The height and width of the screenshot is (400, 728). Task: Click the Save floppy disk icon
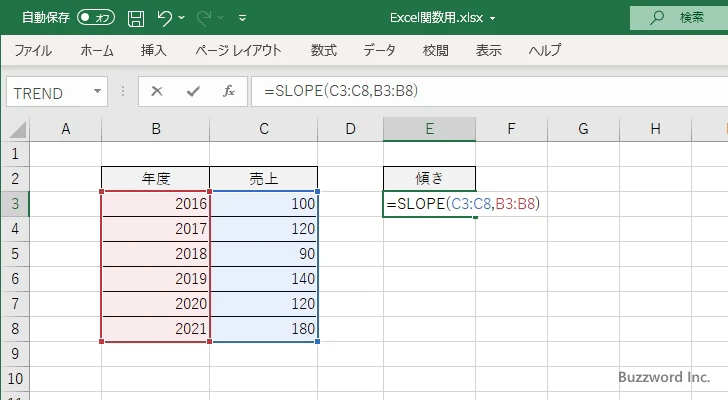coord(136,18)
